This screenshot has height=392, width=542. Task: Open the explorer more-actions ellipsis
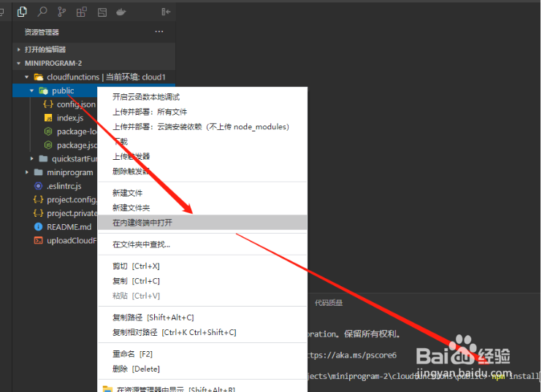click(x=159, y=31)
